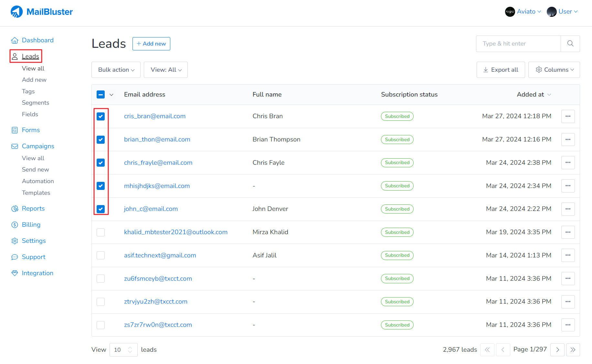Click the Support chat bubble icon
This screenshot has height=364, width=592.
pyautogui.click(x=15, y=257)
